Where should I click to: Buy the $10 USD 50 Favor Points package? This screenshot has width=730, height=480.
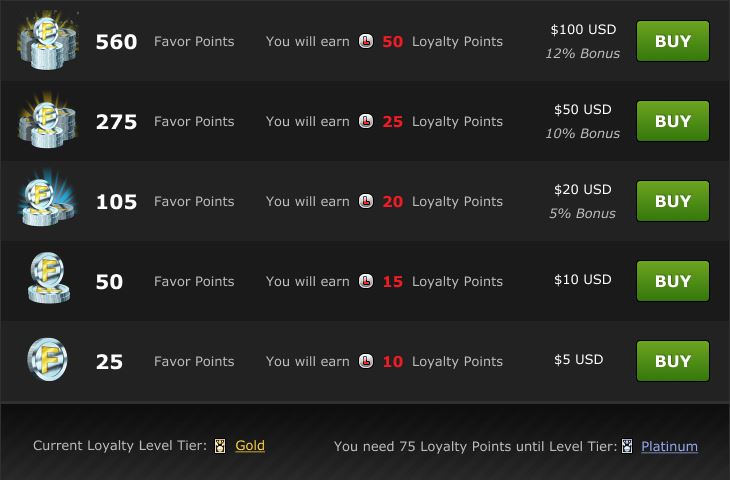pyautogui.click(x=673, y=281)
